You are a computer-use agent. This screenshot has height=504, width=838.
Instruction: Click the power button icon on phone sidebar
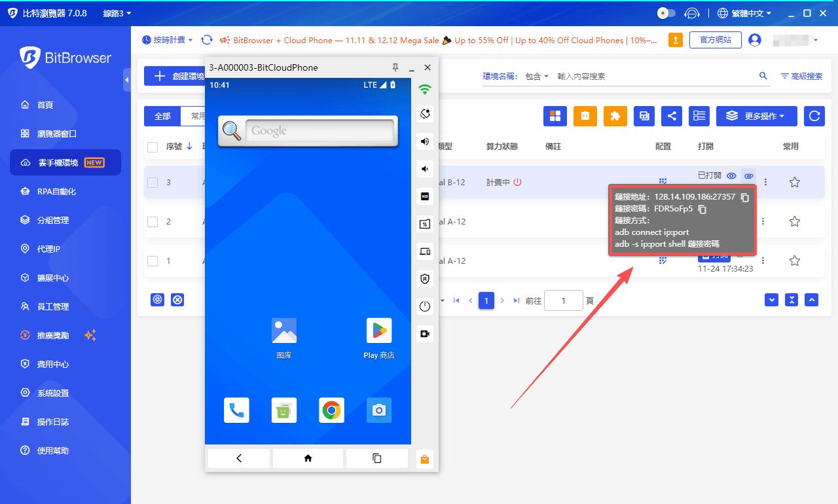[425, 306]
